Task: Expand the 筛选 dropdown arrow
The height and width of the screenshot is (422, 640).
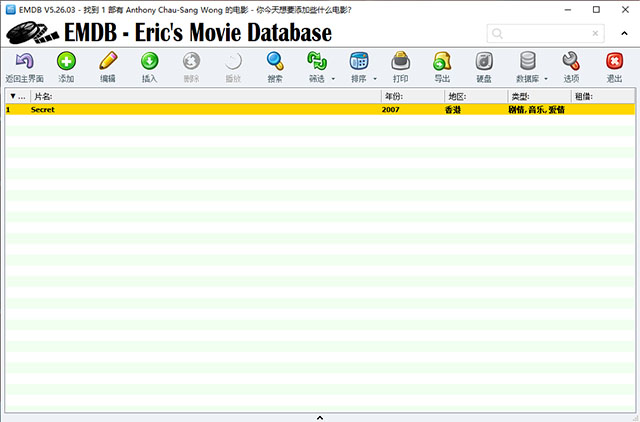Action: click(333, 79)
